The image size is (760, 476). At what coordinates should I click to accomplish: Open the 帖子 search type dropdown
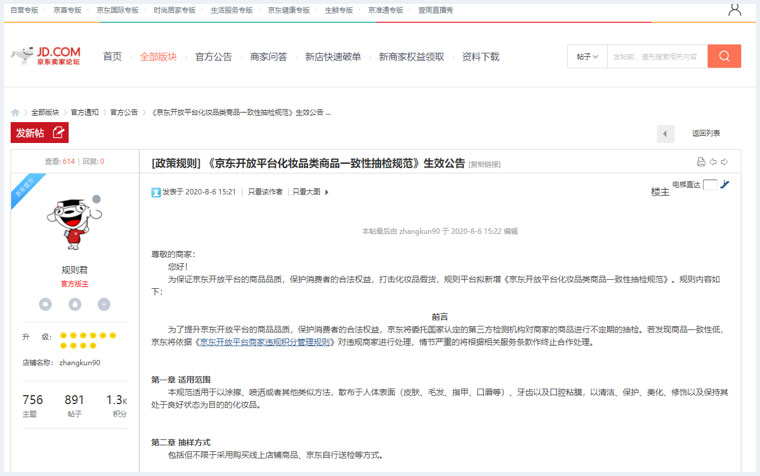[587, 57]
